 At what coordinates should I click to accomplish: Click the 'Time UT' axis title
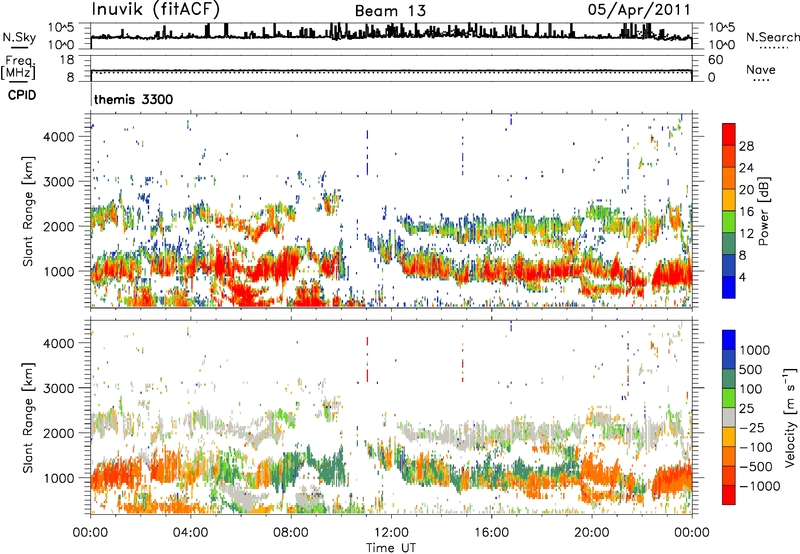point(391,548)
